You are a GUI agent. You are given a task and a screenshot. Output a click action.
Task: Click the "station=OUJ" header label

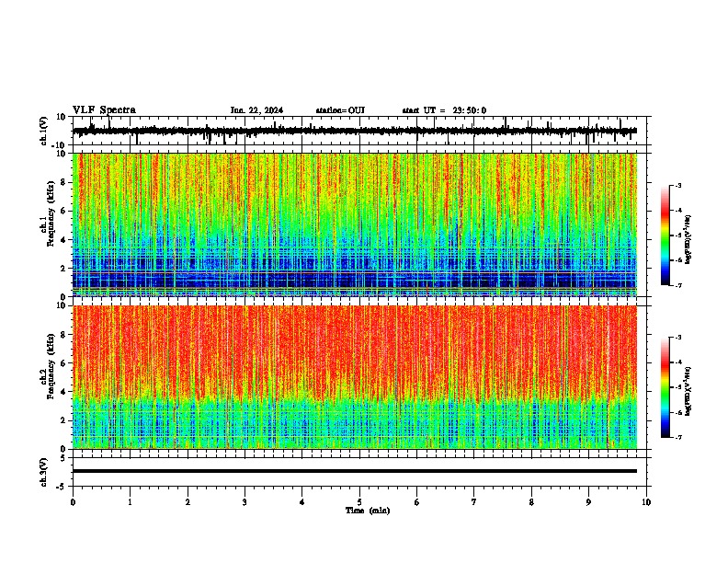pyautogui.click(x=340, y=110)
